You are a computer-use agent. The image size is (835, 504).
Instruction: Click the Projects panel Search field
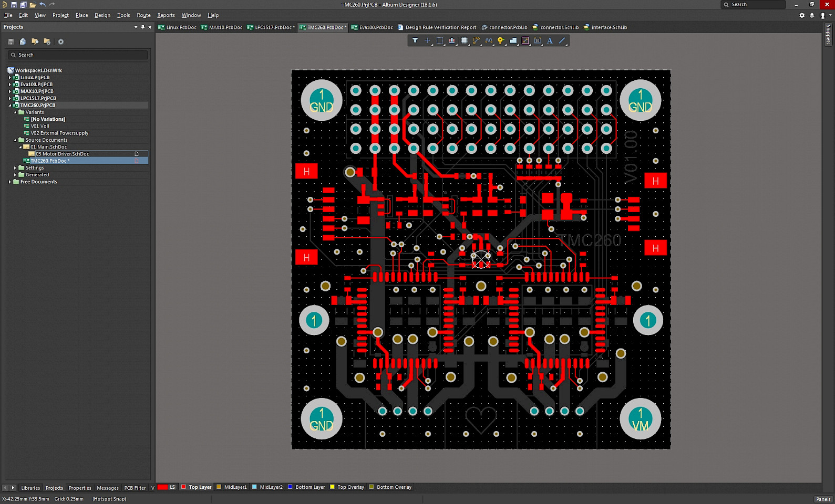pyautogui.click(x=77, y=55)
